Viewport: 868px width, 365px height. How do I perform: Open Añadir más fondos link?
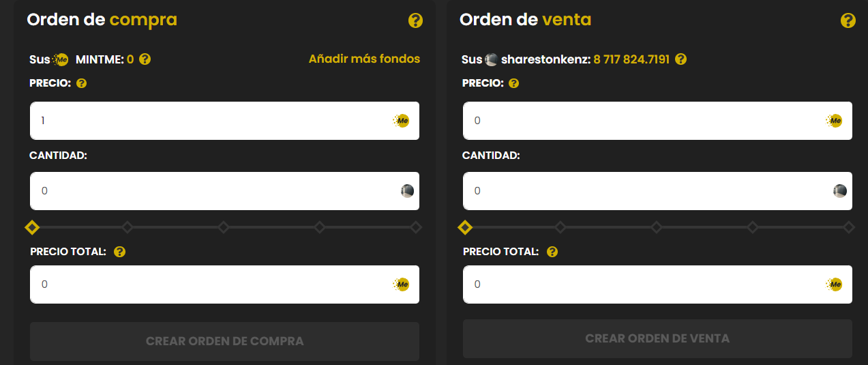[x=364, y=59]
